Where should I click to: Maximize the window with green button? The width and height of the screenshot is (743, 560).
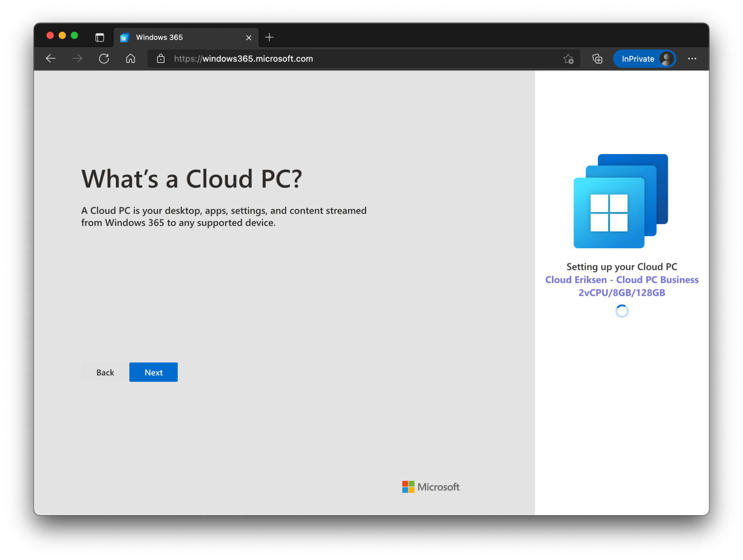[x=74, y=35]
